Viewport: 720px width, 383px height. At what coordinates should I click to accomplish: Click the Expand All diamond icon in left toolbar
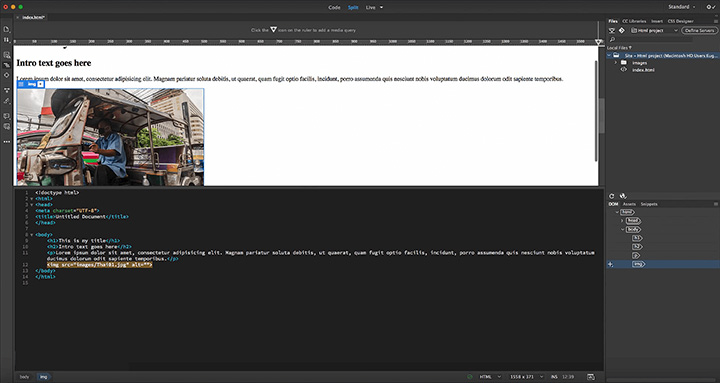6,75
